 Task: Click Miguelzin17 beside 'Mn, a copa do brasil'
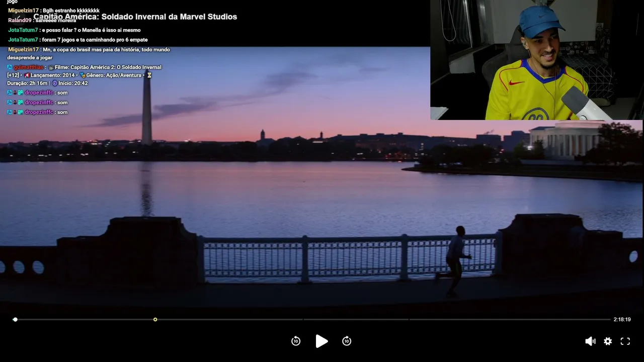click(x=23, y=50)
